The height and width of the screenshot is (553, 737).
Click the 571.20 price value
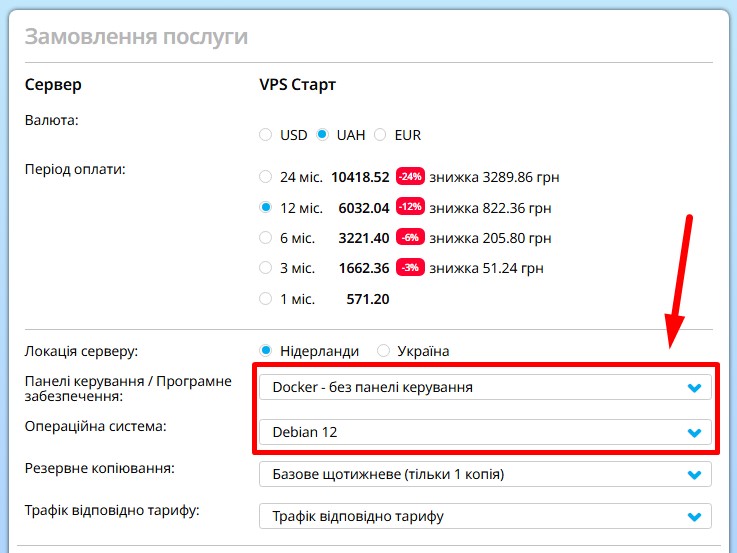tap(368, 299)
